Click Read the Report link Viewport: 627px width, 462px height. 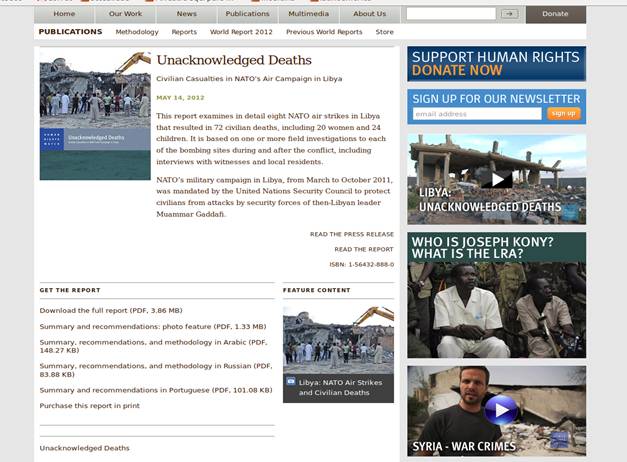click(x=364, y=249)
